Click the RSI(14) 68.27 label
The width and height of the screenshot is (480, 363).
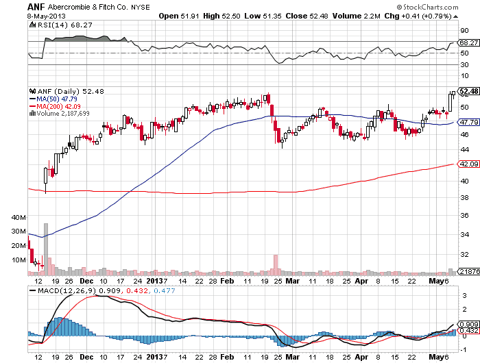coord(65,25)
